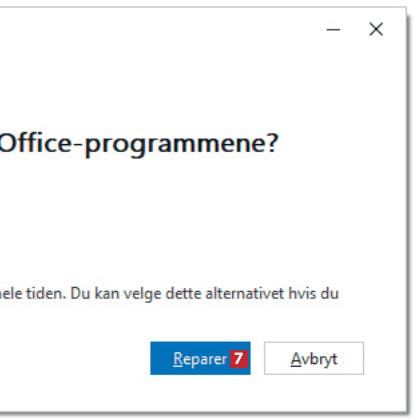Viewport: 416px width, 420px height.
Task: Close the Office repair dialog with X
Action: (376, 29)
